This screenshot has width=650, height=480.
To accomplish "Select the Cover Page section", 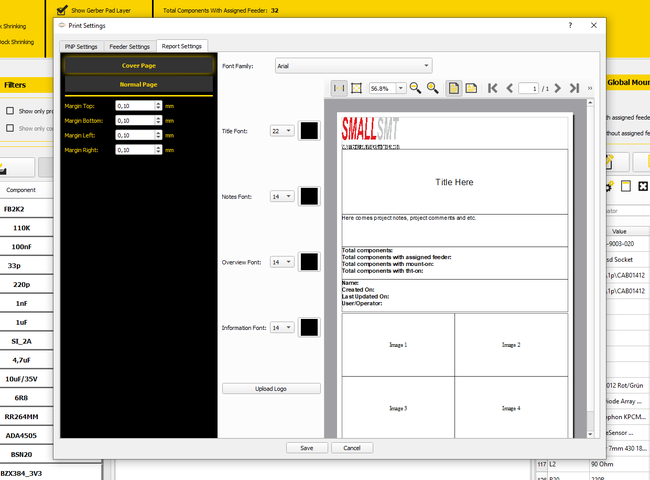I will 139,65.
